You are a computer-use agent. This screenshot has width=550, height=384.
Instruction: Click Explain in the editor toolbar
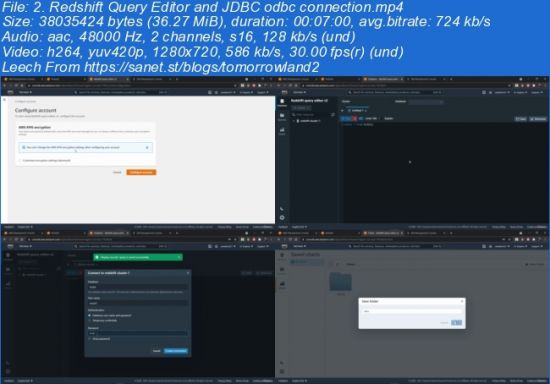click(x=389, y=119)
